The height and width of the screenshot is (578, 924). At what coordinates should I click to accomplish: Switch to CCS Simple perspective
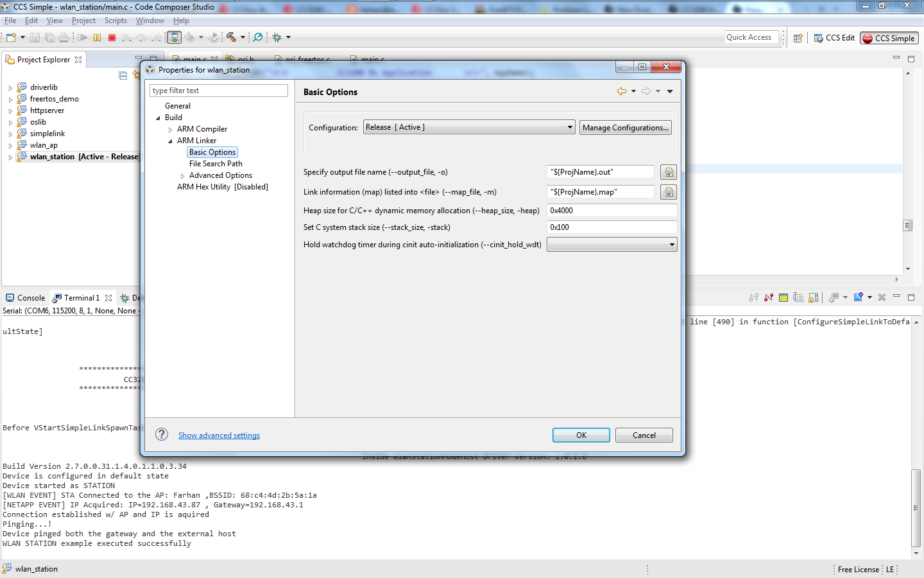point(890,38)
